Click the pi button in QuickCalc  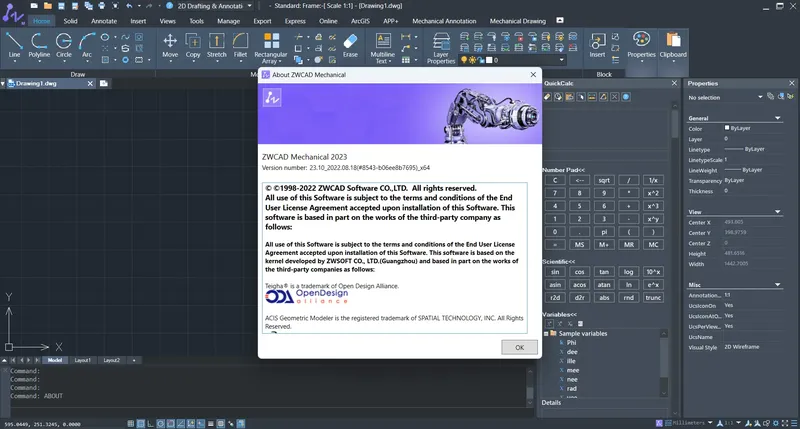[604, 232]
